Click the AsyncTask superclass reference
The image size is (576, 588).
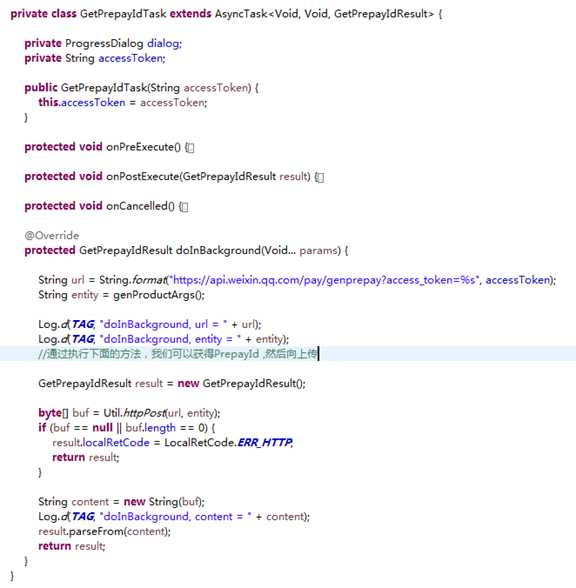pos(241,14)
